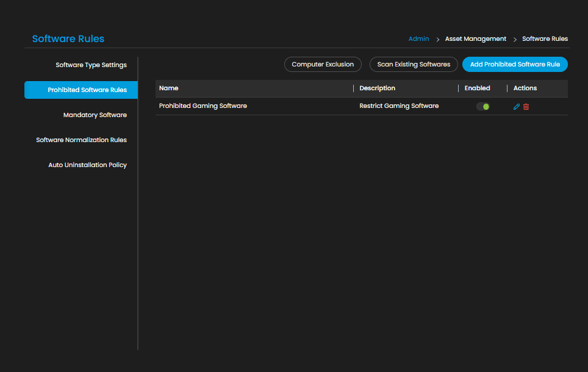Click the Actions column header
The width and height of the screenshot is (588, 372).
[x=525, y=88]
